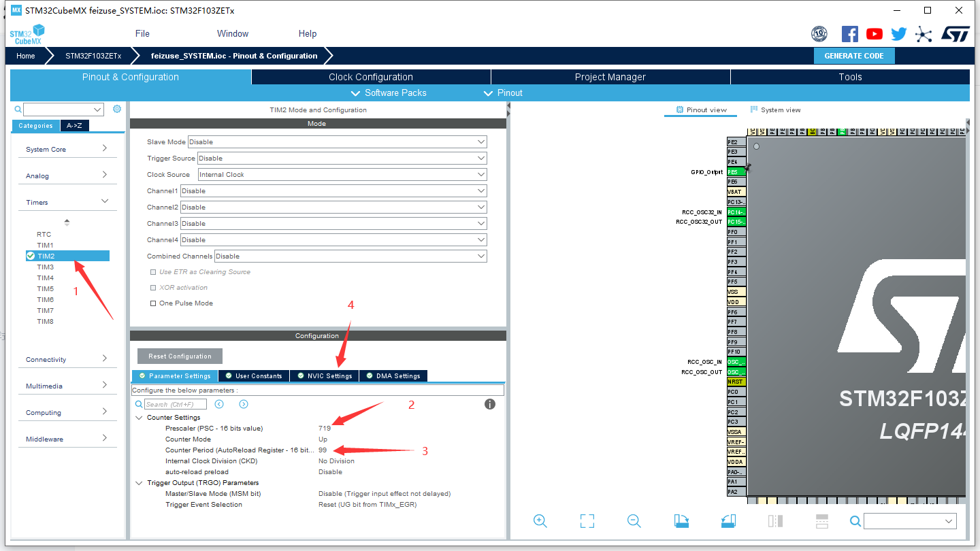980x551 pixels.
Task: Open the NVIC Settings tab
Action: click(324, 375)
